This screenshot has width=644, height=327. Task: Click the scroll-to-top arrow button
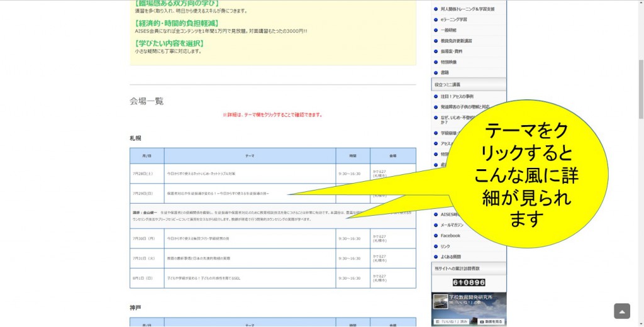622,311
